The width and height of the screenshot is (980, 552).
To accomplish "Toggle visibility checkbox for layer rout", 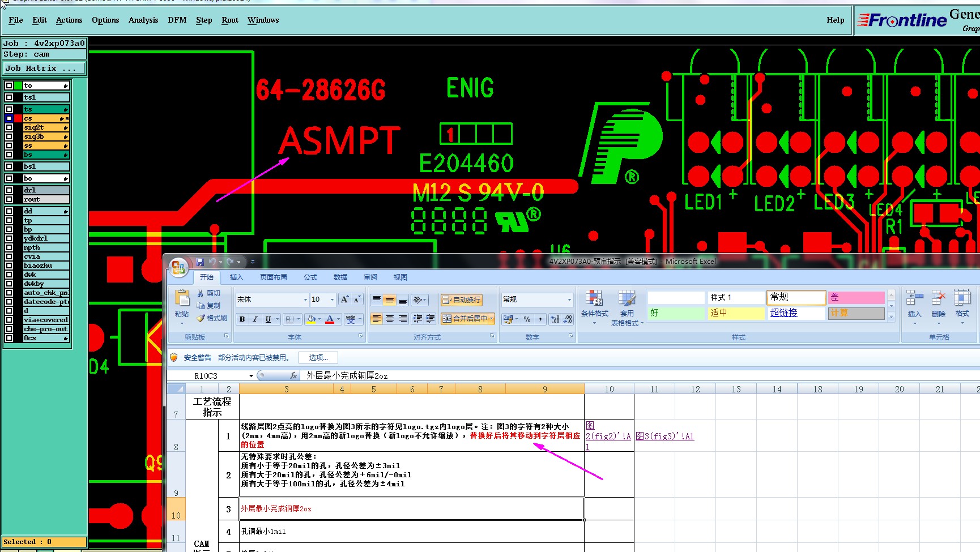I will pos(9,199).
